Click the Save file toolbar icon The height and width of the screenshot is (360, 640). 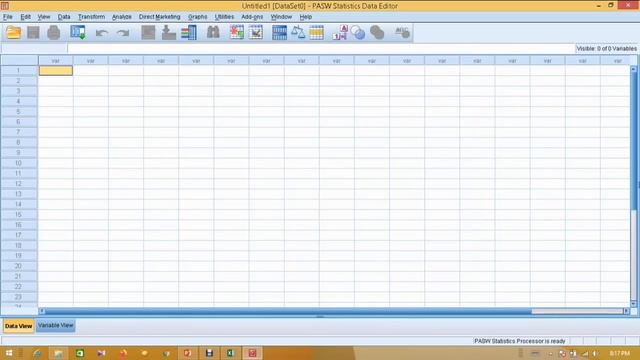pos(33,33)
